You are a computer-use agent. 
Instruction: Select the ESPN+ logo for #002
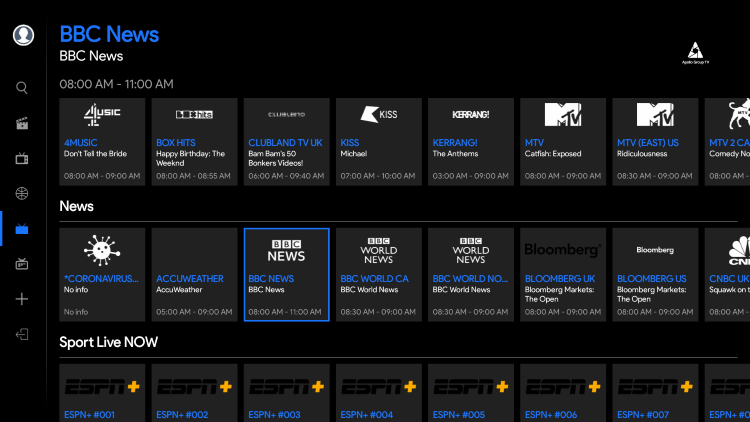pos(194,386)
